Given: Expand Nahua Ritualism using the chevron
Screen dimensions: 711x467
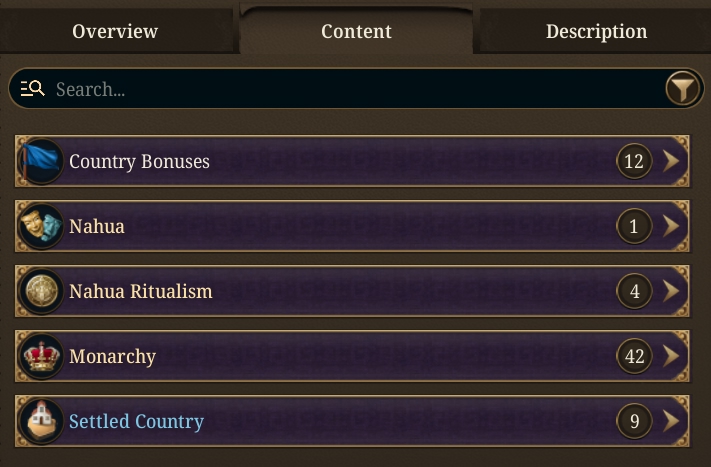Looking at the screenshot, I should [671, 291].
